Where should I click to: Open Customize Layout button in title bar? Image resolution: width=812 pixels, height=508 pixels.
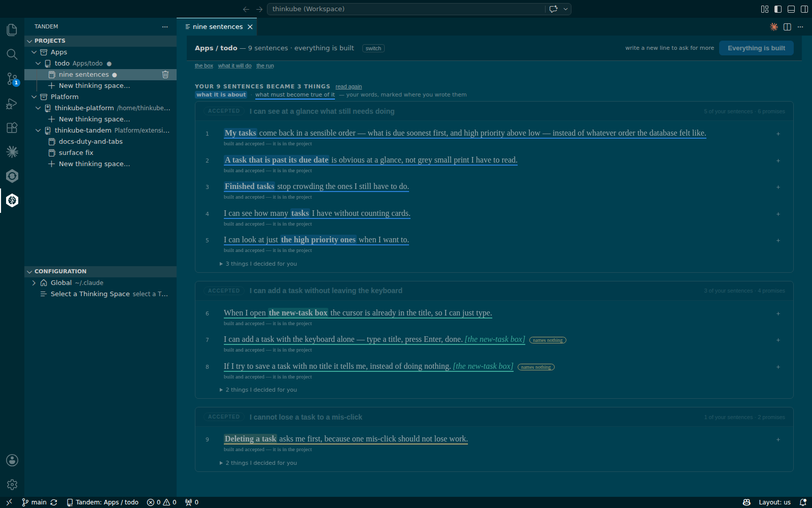[765, 9]
